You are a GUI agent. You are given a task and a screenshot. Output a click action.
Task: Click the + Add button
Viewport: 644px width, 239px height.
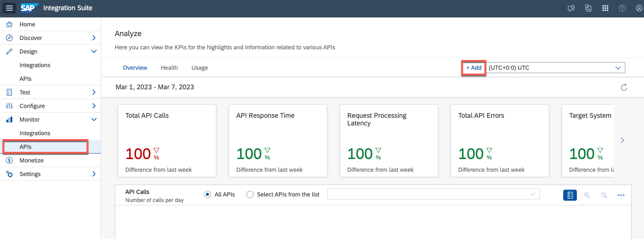pyautogui.click(x=474, y=68)
